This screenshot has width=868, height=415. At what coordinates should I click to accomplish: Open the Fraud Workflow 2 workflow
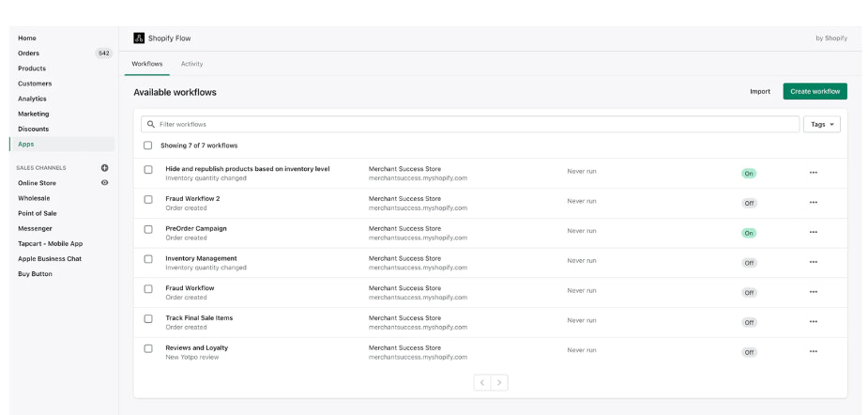click(x=192, y=199)
